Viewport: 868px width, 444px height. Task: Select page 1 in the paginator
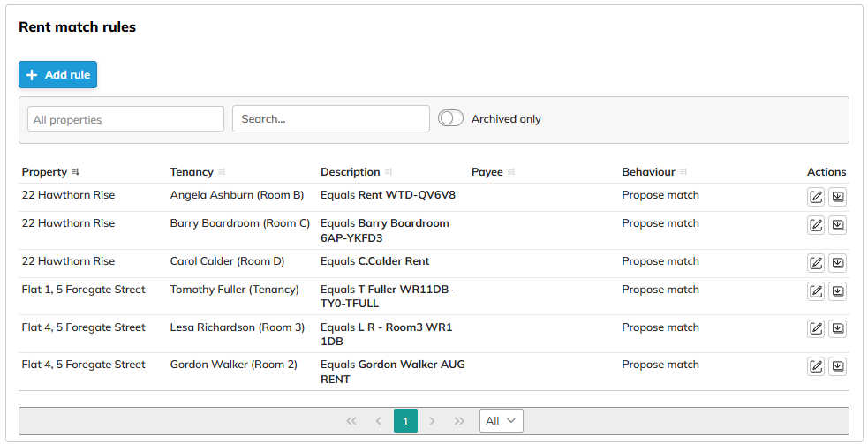tap(405, 421)
